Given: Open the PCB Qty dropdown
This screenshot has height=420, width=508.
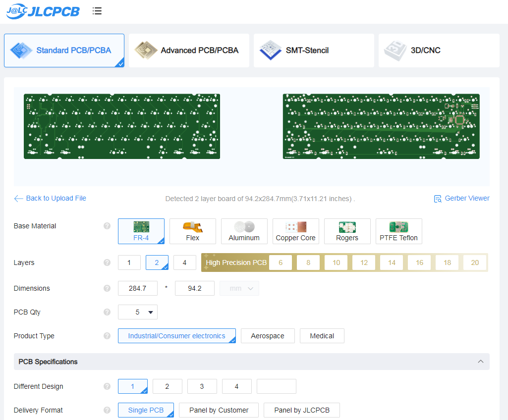Looking at the screenshot, I should pyautogui.click(x=138, y=312).
